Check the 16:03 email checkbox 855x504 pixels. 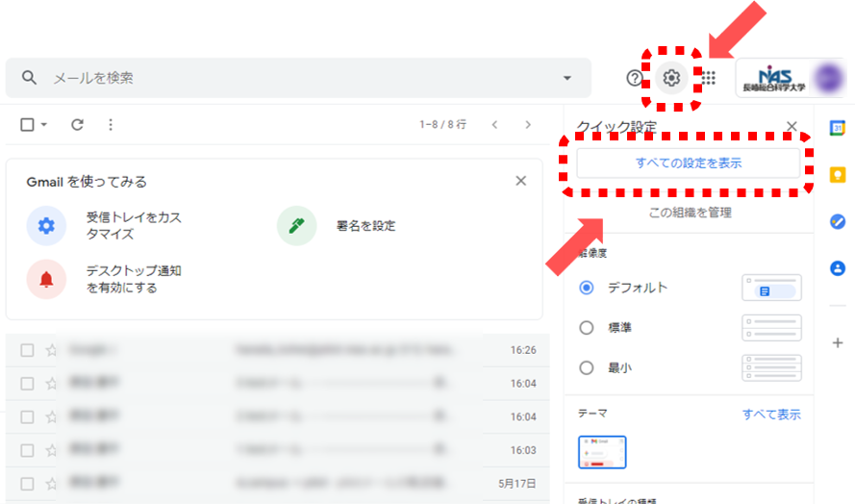coord(27,450)
